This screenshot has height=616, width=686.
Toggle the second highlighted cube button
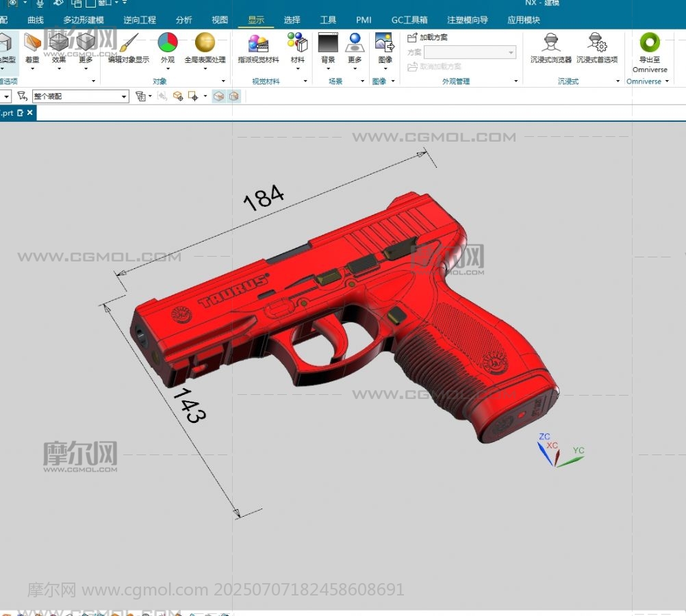[x=234, y=97]
